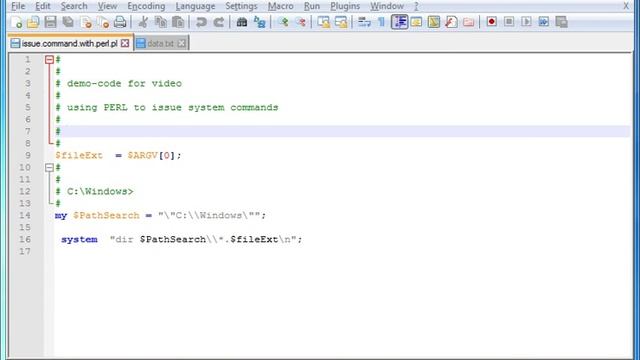Collapse the comment fold at line 1
The height and width of the screenshot is (360, 640).
(x=49, y=60)
